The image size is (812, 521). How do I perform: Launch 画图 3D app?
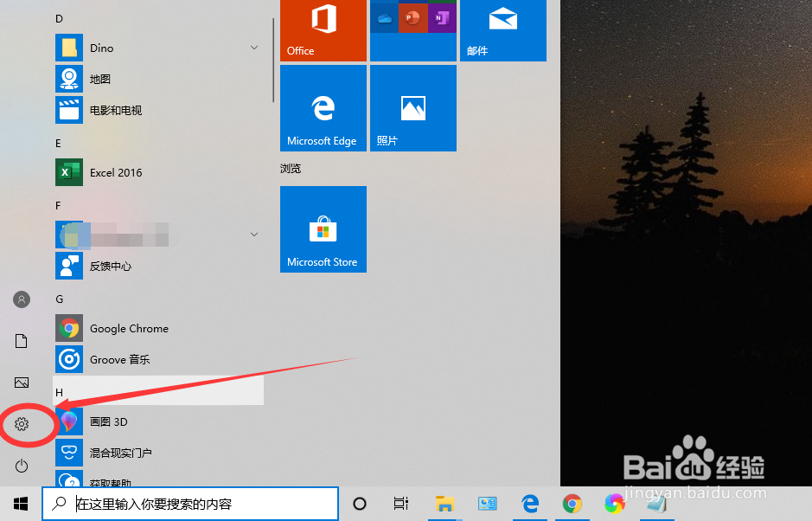158,421
